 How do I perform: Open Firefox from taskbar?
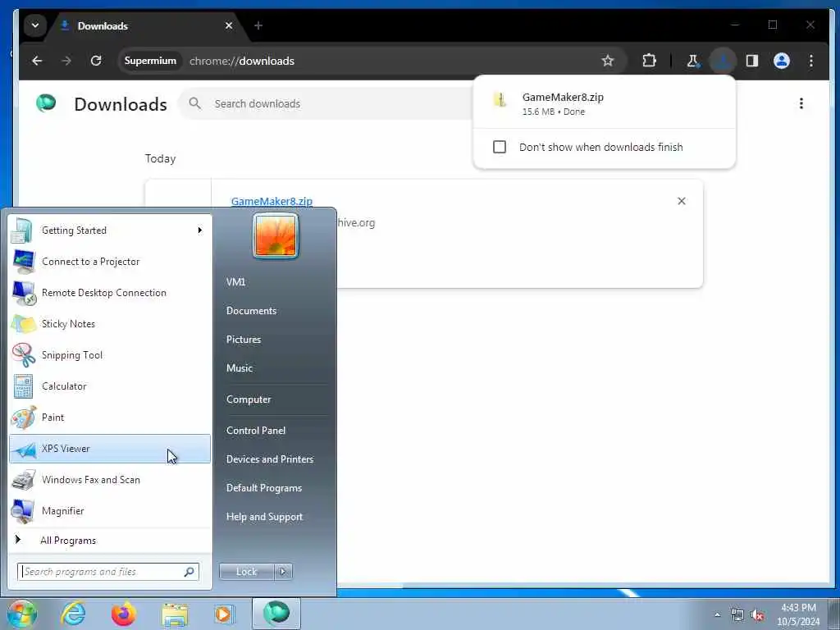pos(124,614)
